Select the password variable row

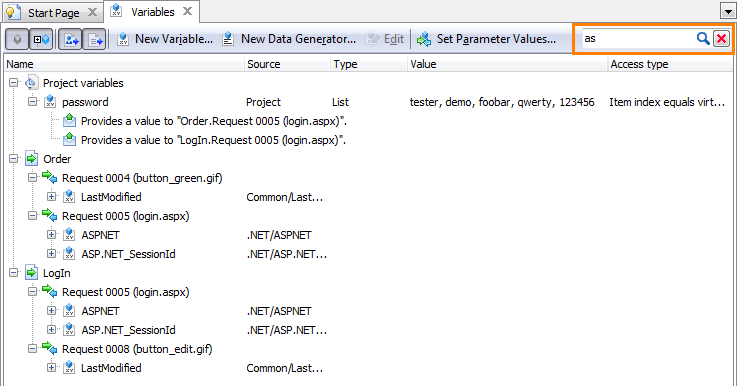(368, 102)
